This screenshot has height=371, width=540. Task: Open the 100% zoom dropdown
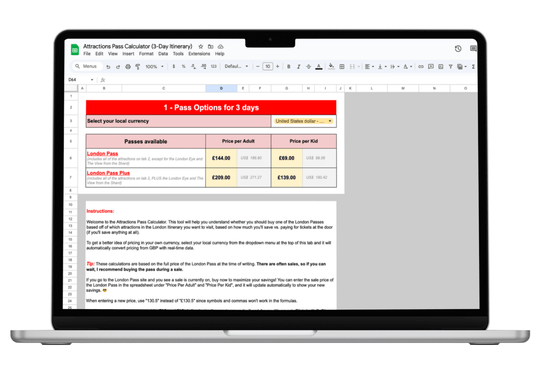(x=154, y=66)
